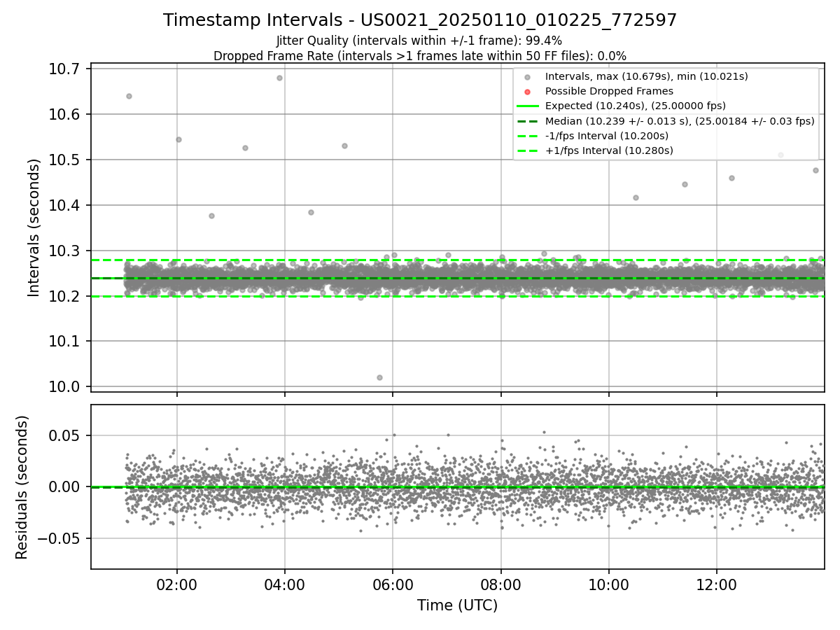Click legend entry '-1/fps Interval (10.200s)'
This screenshot has height=630, width=840.
point(606,135)
